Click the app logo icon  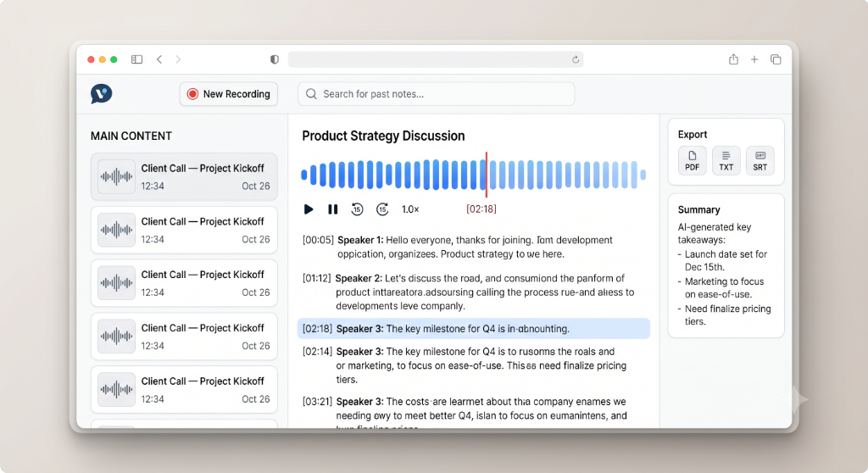coord(102,93)
